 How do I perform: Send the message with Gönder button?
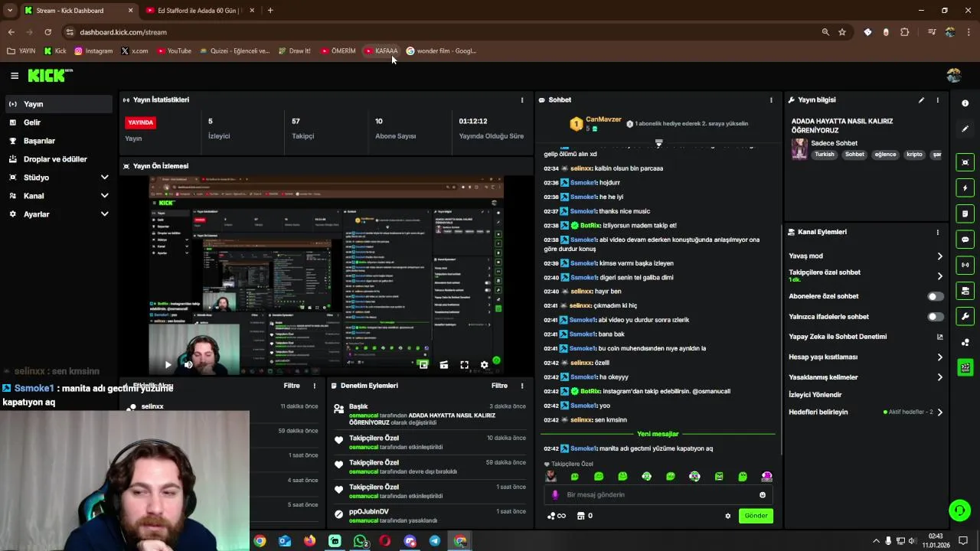pyautogui.click(x=756, y=516)
